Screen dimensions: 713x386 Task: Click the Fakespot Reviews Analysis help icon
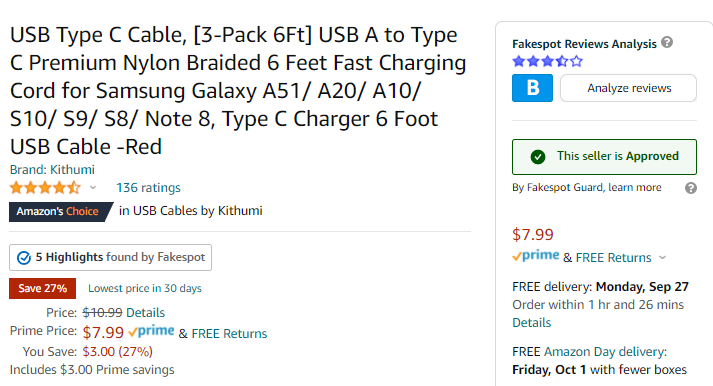click(x=667, y=42)
